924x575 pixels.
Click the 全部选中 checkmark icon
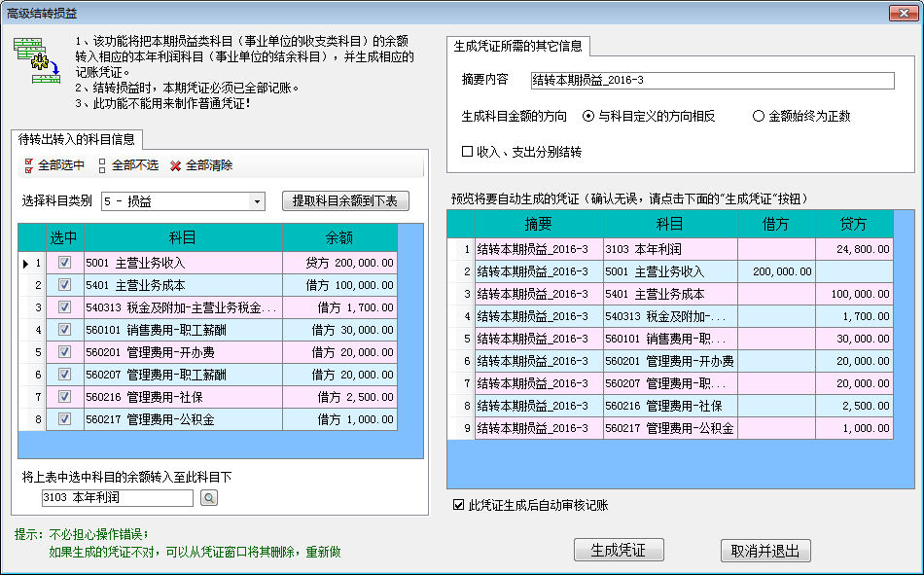pos(29,165)
